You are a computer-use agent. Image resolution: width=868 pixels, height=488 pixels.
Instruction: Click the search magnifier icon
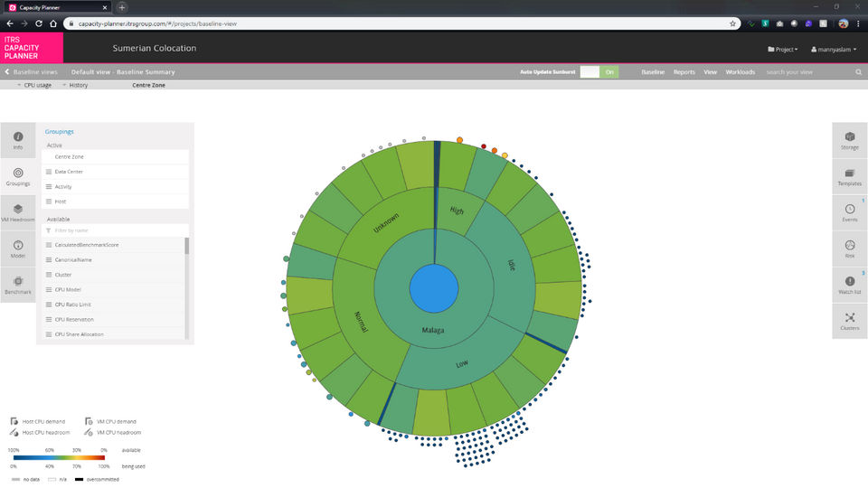[x=859, y=72]
